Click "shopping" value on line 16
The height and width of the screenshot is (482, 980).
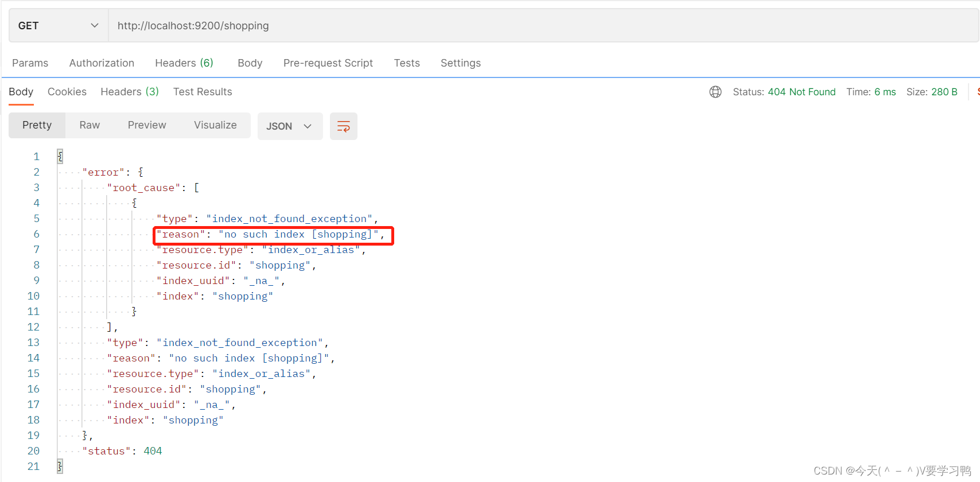[x=231, y=389]
